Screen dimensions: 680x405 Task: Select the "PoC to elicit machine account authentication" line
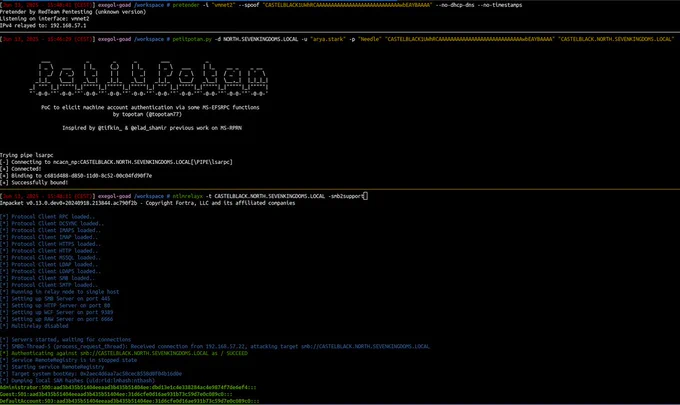point(150,108)
